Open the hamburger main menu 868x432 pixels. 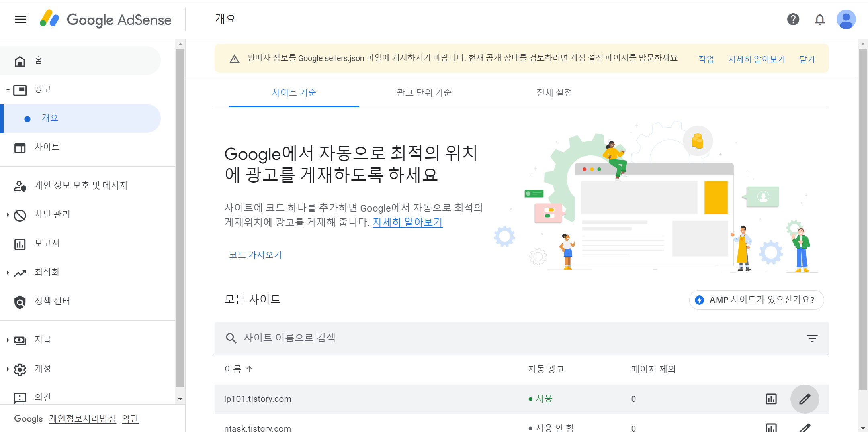click(x=20, y=19)
